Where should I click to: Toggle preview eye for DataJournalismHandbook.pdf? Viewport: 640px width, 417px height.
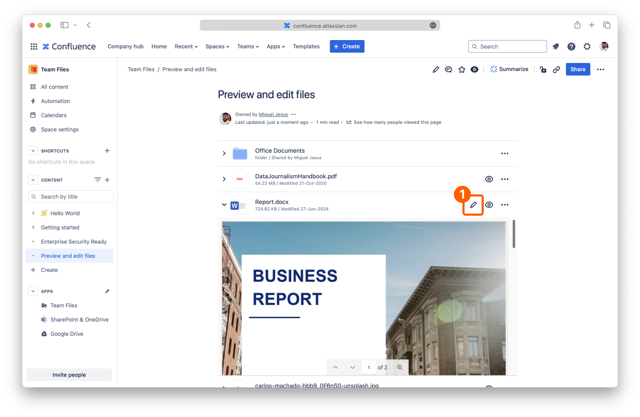point(489,179)
